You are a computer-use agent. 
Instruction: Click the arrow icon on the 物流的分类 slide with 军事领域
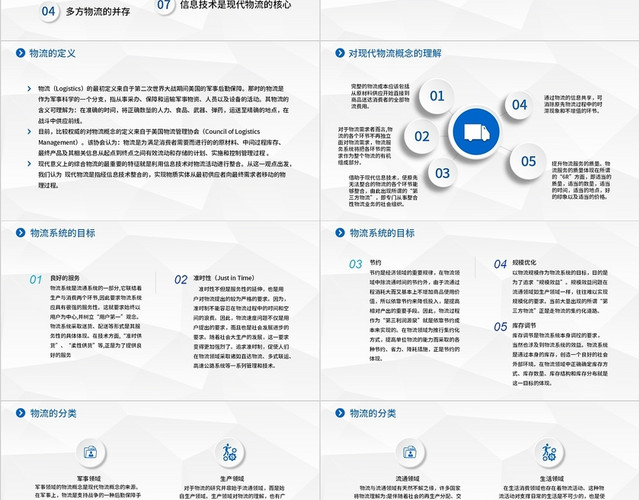pyautogui.click(x=20, y=413)
